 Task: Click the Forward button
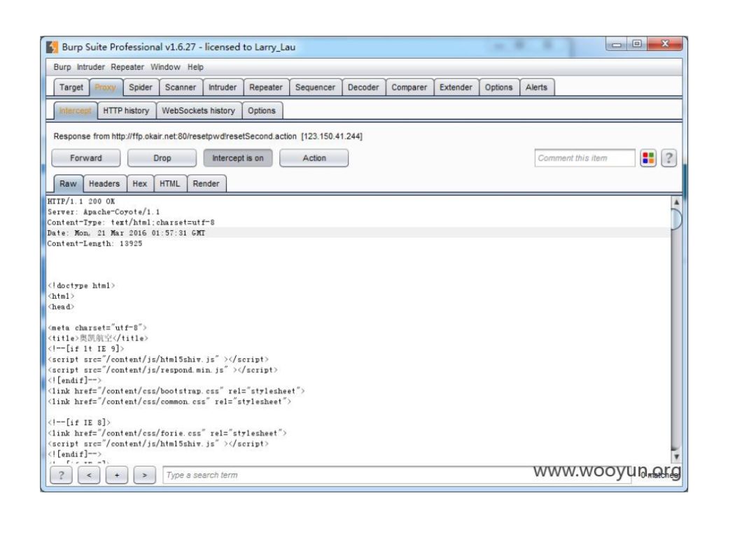[86, 158]
